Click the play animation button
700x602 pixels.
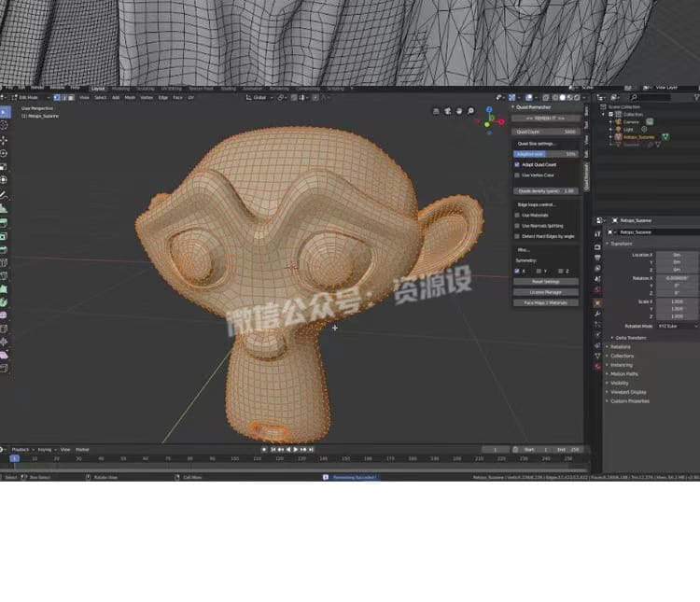(x=296, y=449)
